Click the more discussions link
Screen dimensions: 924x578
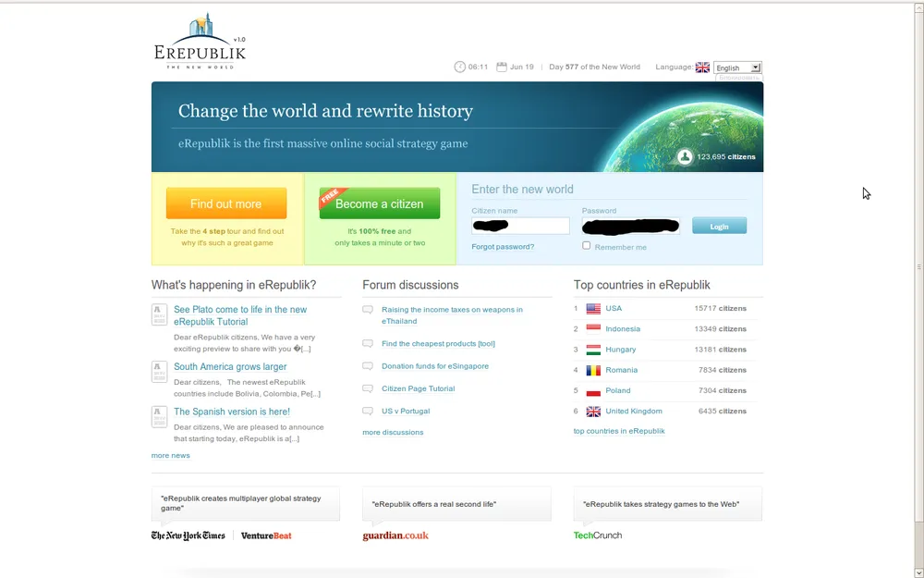393,432
